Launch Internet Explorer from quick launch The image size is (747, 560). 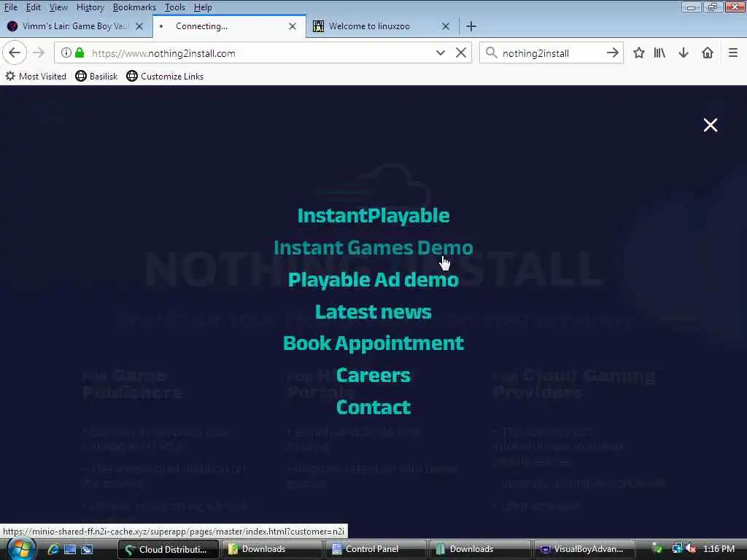53,549
